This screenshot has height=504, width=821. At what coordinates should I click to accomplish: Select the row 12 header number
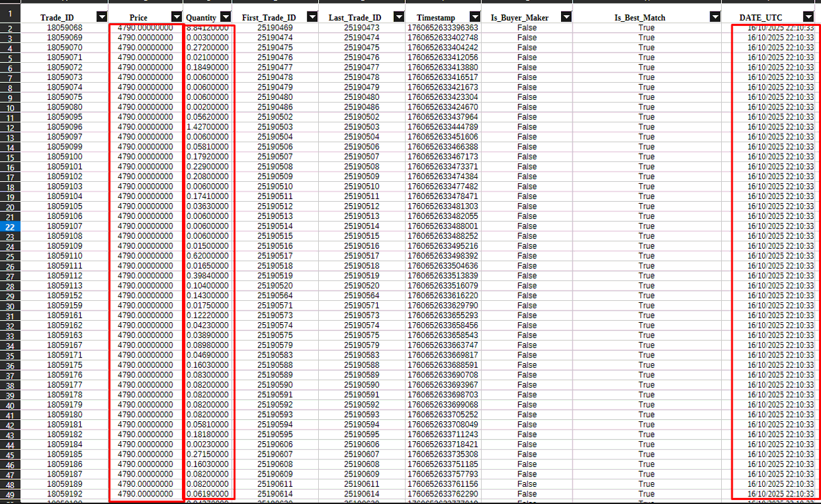tap(11, 127)
